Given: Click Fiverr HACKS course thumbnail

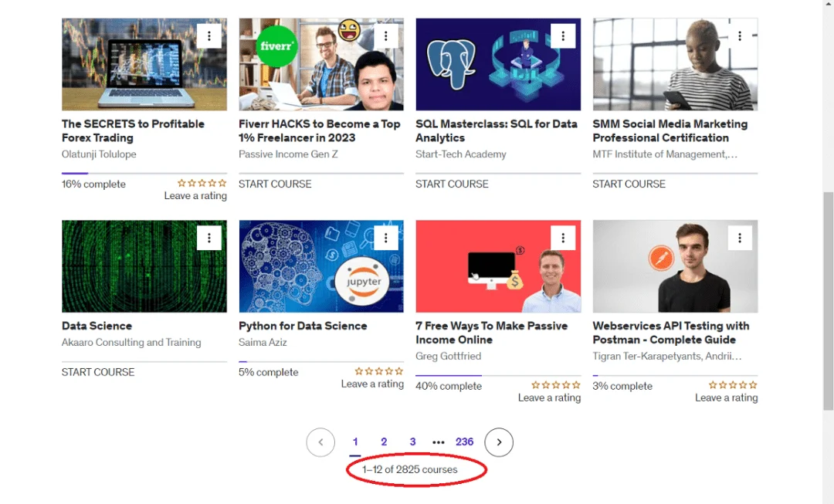Looking at the screenshot, I should [321, 64].
